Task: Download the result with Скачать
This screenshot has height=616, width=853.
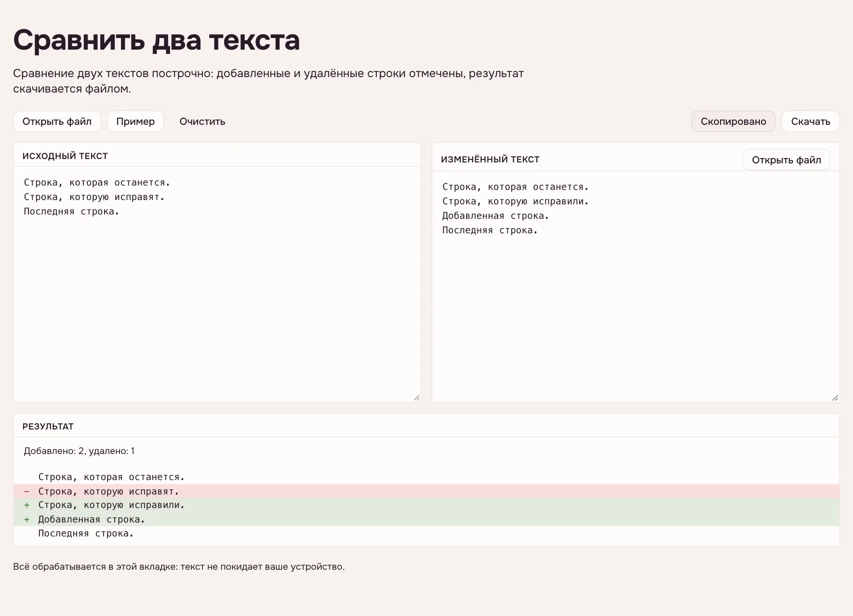Action: point(811,121)
